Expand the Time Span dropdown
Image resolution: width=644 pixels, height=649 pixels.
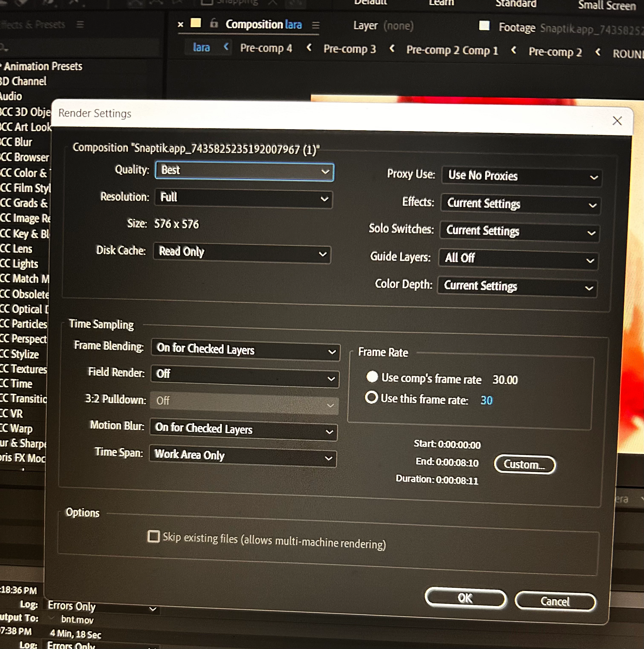pos(243,456)
